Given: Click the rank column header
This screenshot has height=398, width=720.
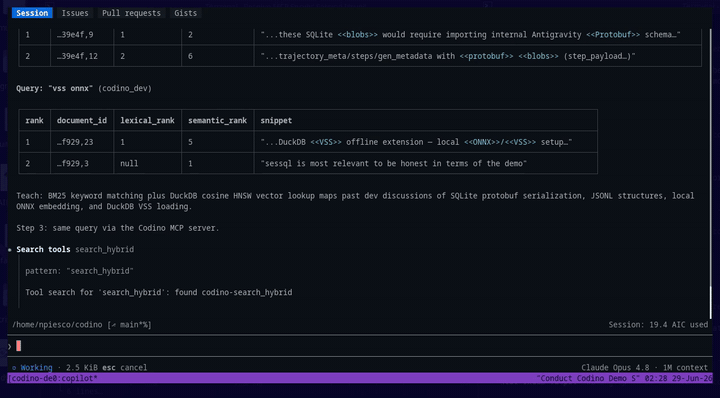Looking at the screenshot, I should (34, 120).
